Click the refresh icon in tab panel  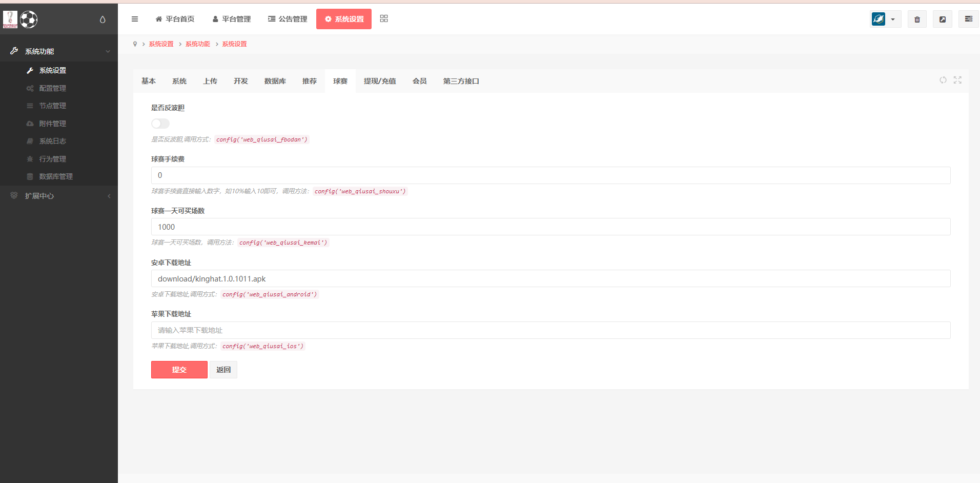pos(943,80)
